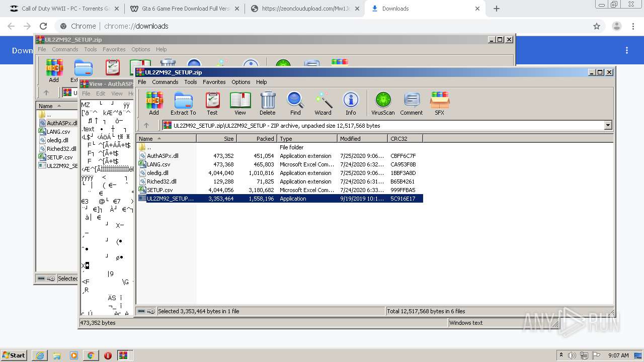This screenshot has height=362, width=644.
Task: Open Internet Explorer from taskbar
Action: click(x=40, y=355)
